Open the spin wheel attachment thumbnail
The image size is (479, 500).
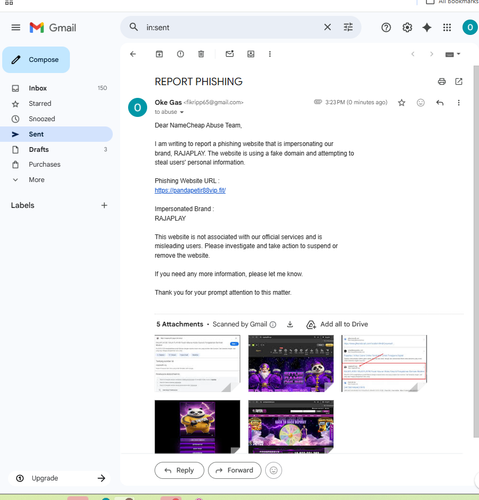coord(291,427)
